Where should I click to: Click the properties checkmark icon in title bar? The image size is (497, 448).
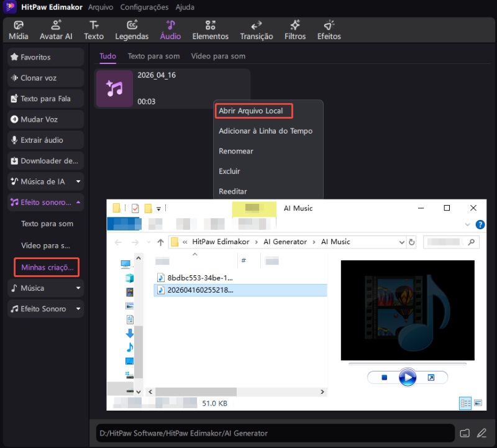tap(135, 208)
